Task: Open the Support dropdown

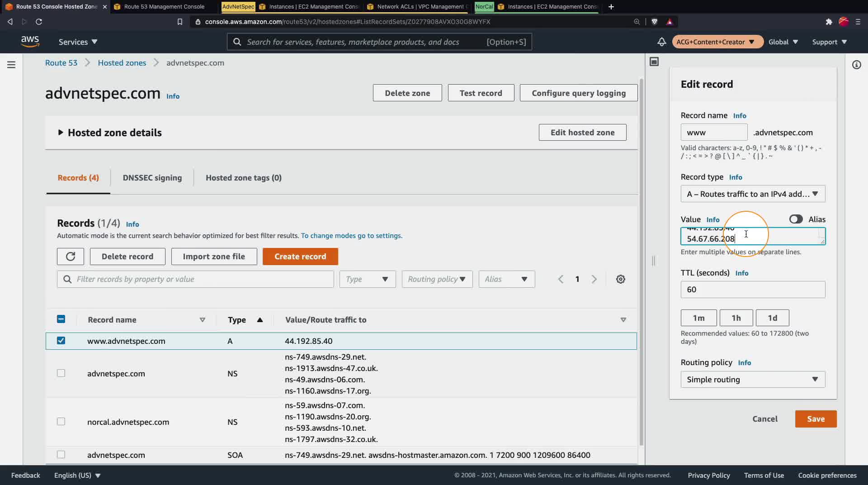Action: [830, 42]
